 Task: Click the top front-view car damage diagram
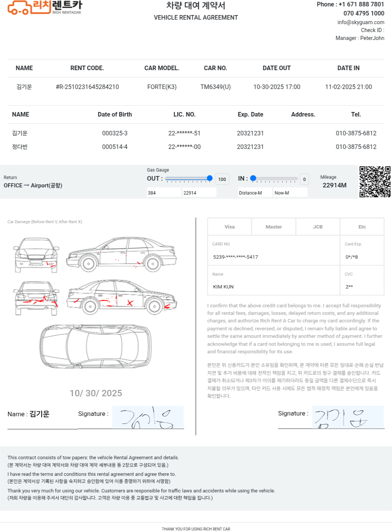(x=36, y=255)
